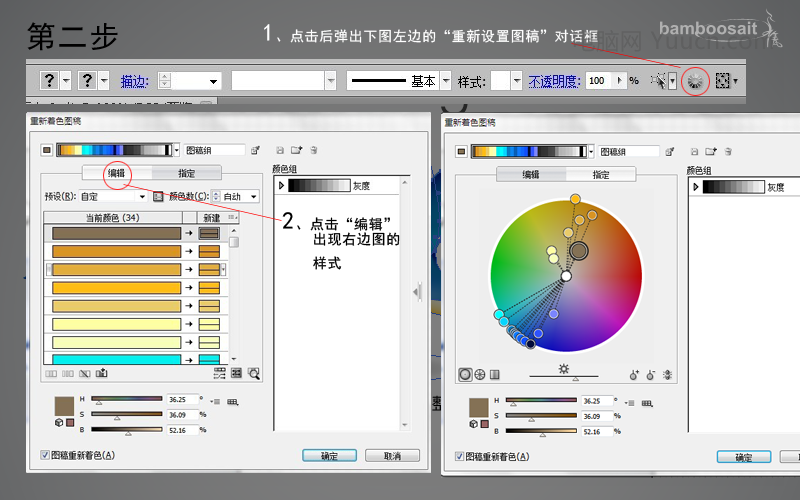The height and width of the screenshot is (500, 800).
Task: Click color group name field in color-list dialog
Action: point(214,150)
